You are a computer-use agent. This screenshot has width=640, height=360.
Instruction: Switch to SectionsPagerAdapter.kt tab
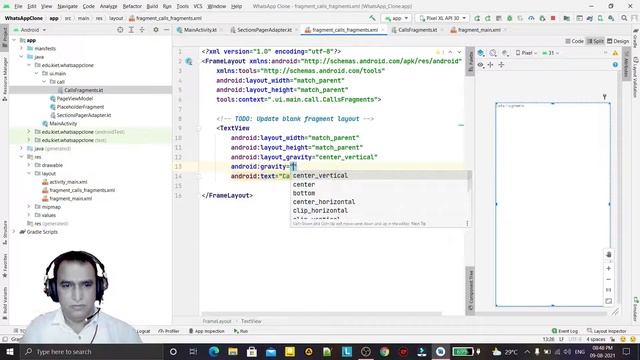[264, 30]
